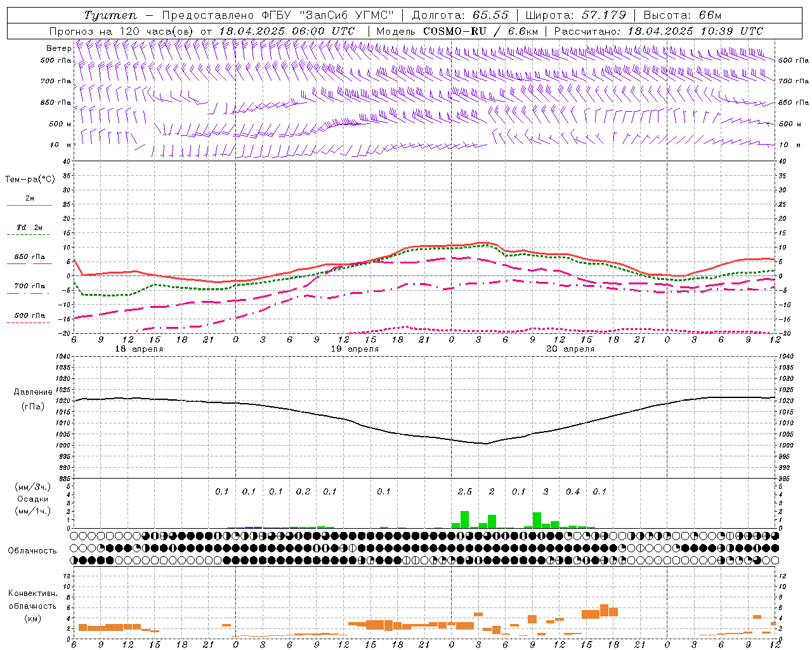
Task: Click the forecast start time 06:00 UTC
Action: [324, 31]
